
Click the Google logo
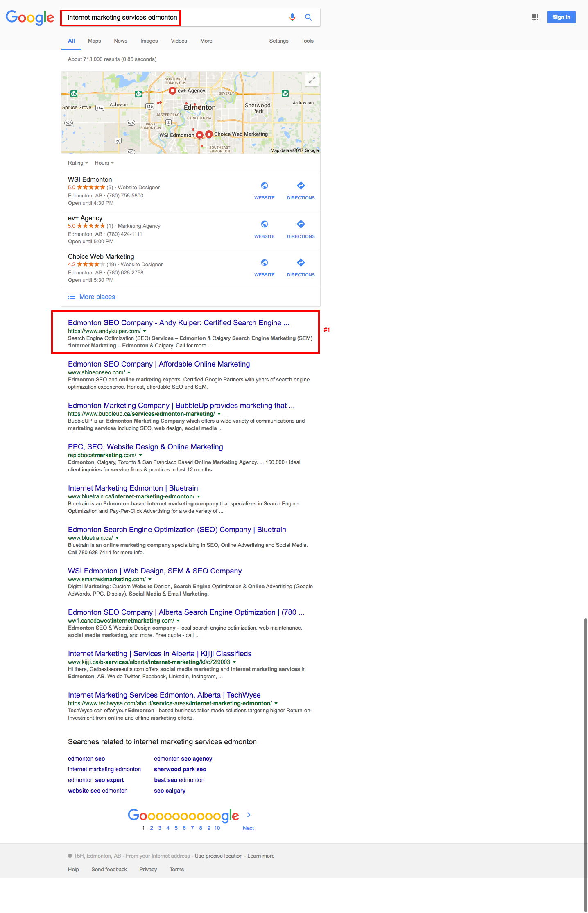[x=29, y=18]
